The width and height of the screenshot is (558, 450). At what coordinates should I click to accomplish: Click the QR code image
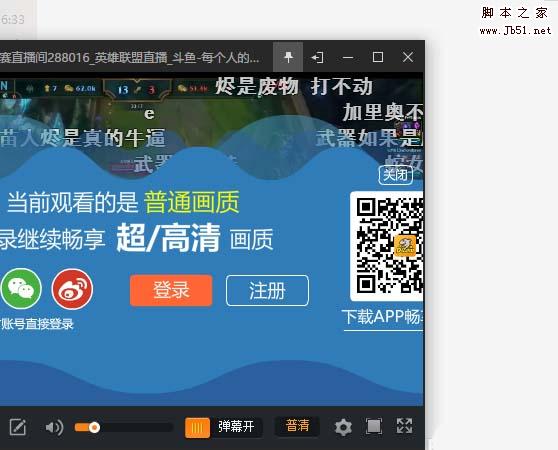click(x=387, y=246)
